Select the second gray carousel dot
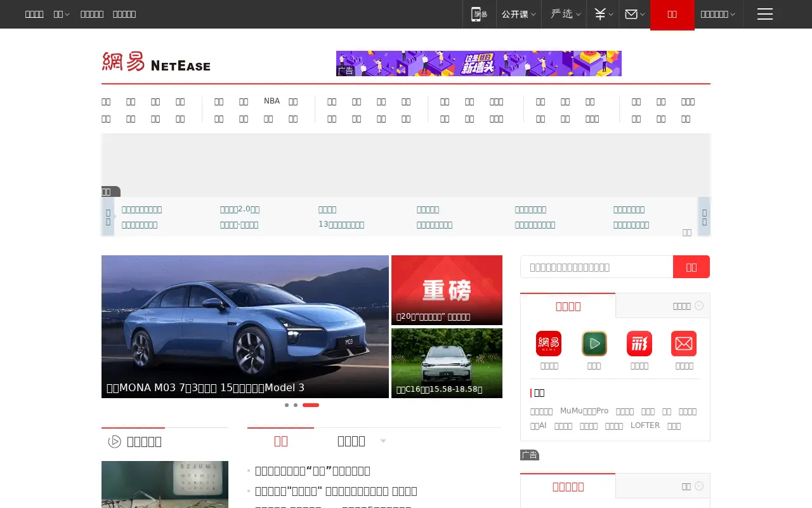The width and height of the screenshot is (812, 508). click(296, 405)
